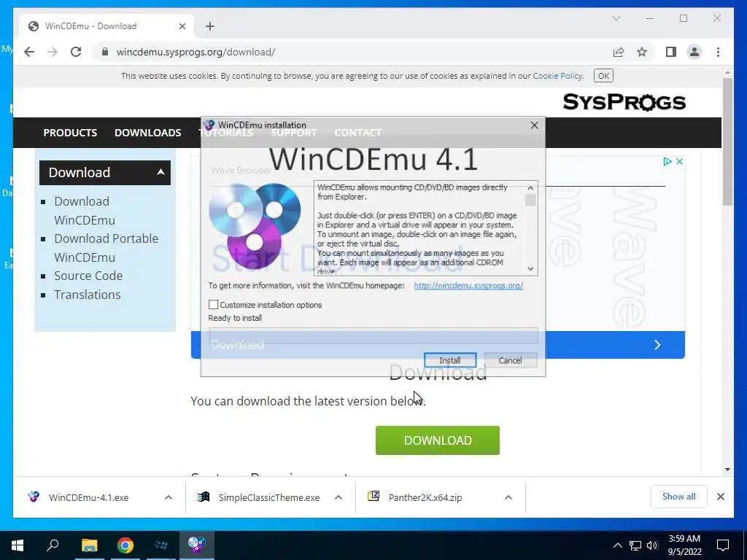Expand options for SimpleClassicTheme.exe download

(338, 497)
